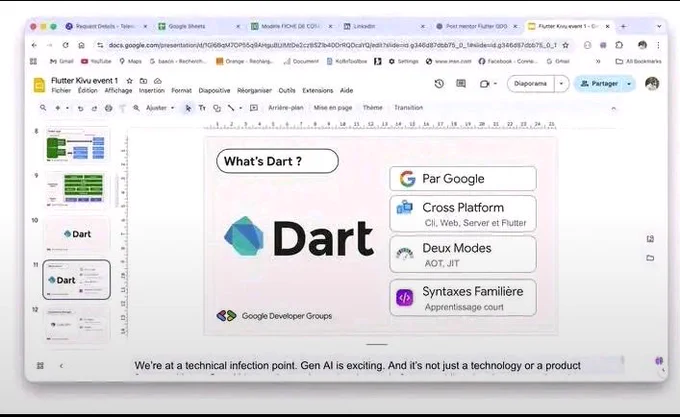Open All Bookmarks folder
Viewport: 680px width, 417px height.
coord(639,62)
